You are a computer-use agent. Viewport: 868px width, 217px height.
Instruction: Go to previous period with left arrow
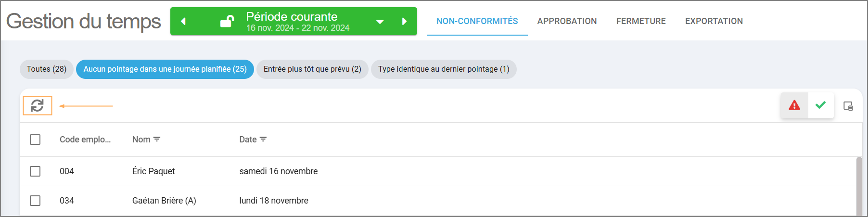[183, 21]
